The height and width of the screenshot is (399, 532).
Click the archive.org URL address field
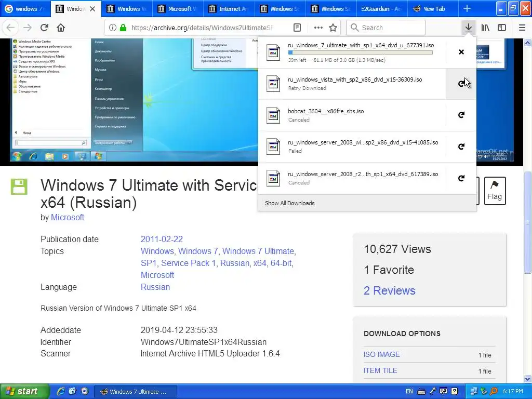click(x=202, y=28)
